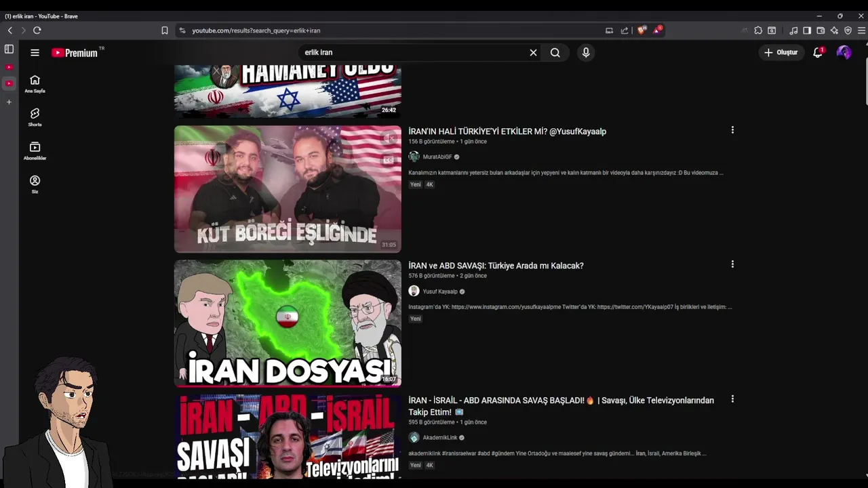Open more options for 'SAVAŞ BAŞLADI' video
Viewport: 868px width, 488px height.
click(732, 399)
